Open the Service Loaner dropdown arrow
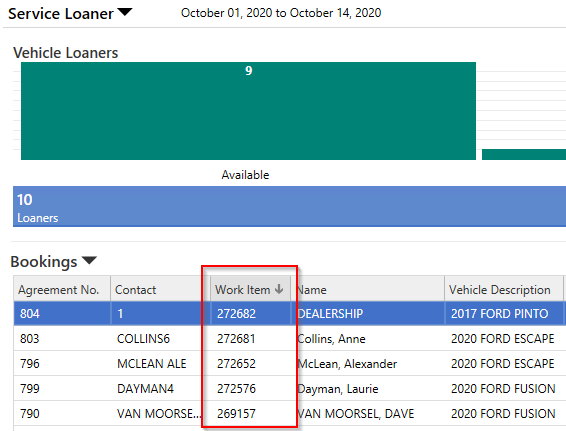Screen dimensions: 566x431 (125, 12)
